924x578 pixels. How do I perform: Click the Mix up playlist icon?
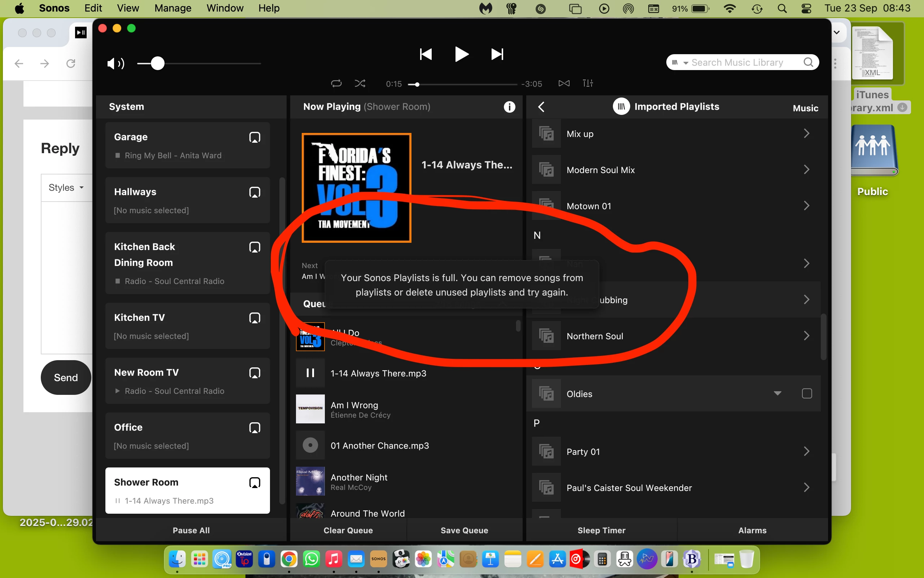click(546, 133)
